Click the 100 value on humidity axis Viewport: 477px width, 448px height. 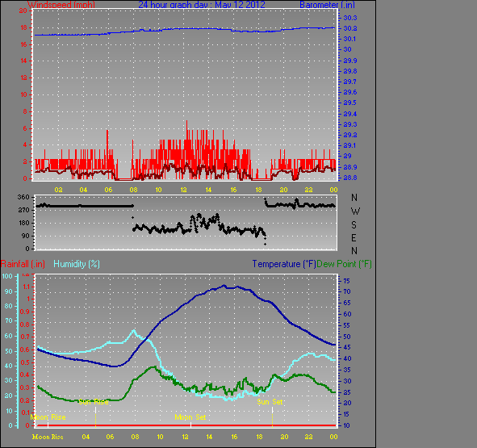point(7,276)
